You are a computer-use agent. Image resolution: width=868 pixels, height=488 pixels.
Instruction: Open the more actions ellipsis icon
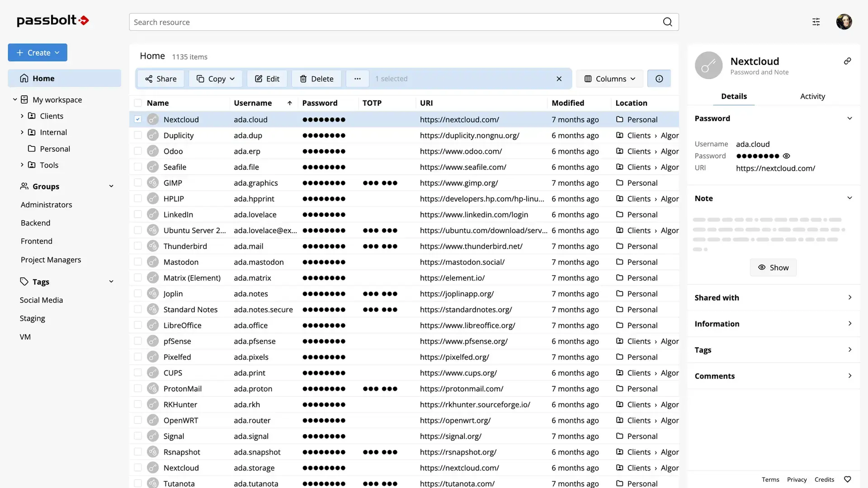point(357,78)
